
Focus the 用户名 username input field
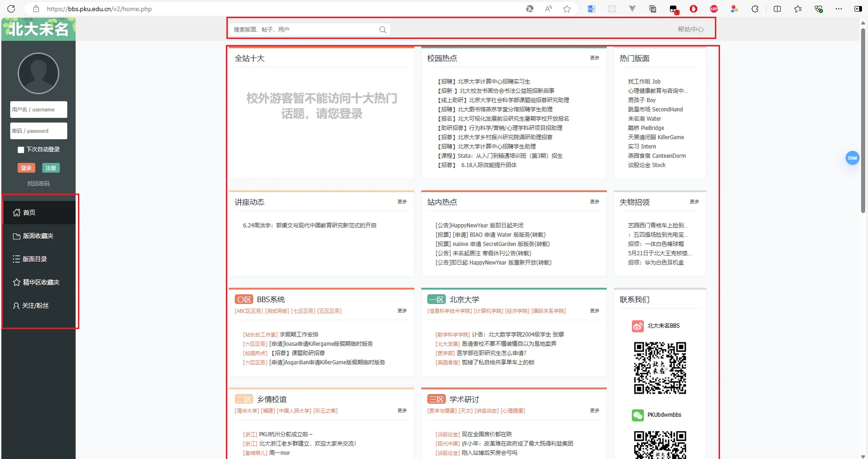[39, 110]
